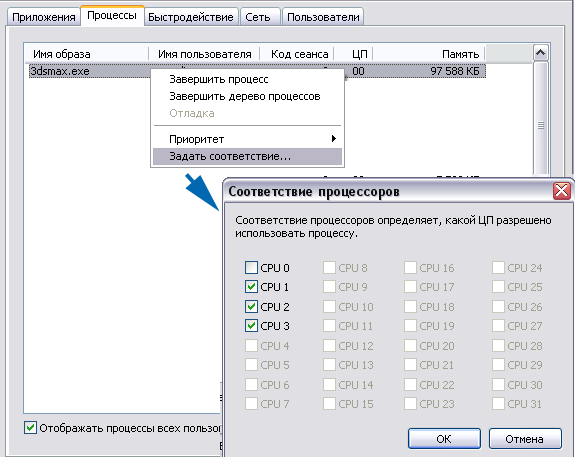Confirm with the OK button

(444, 439)
